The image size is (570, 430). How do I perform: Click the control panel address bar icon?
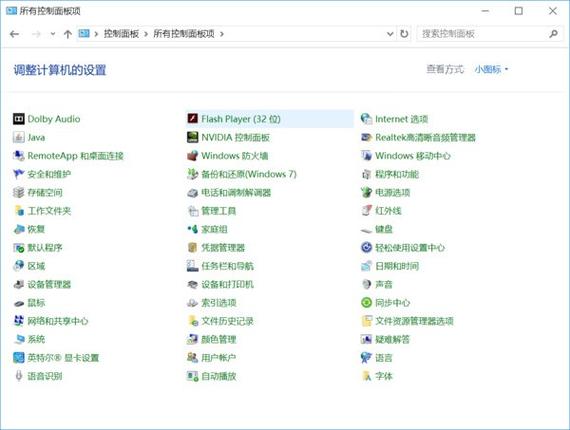84,33
